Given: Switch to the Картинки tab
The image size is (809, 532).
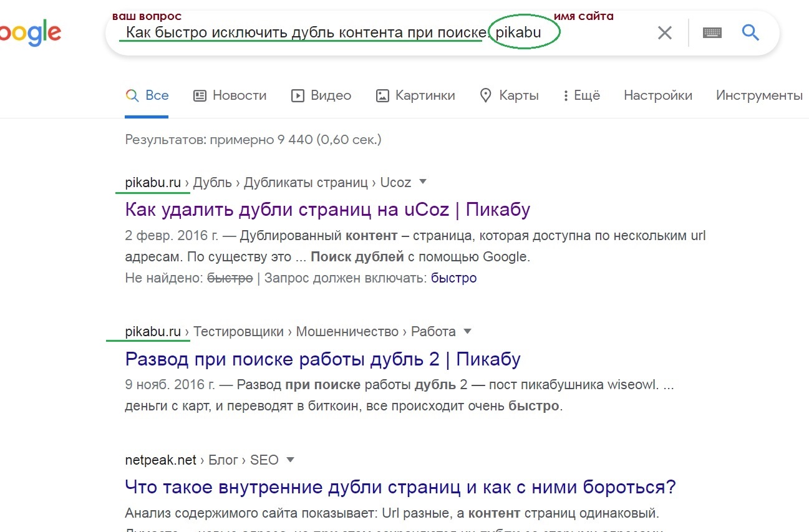Looking at the screenshot, I should tap(415, 95).
